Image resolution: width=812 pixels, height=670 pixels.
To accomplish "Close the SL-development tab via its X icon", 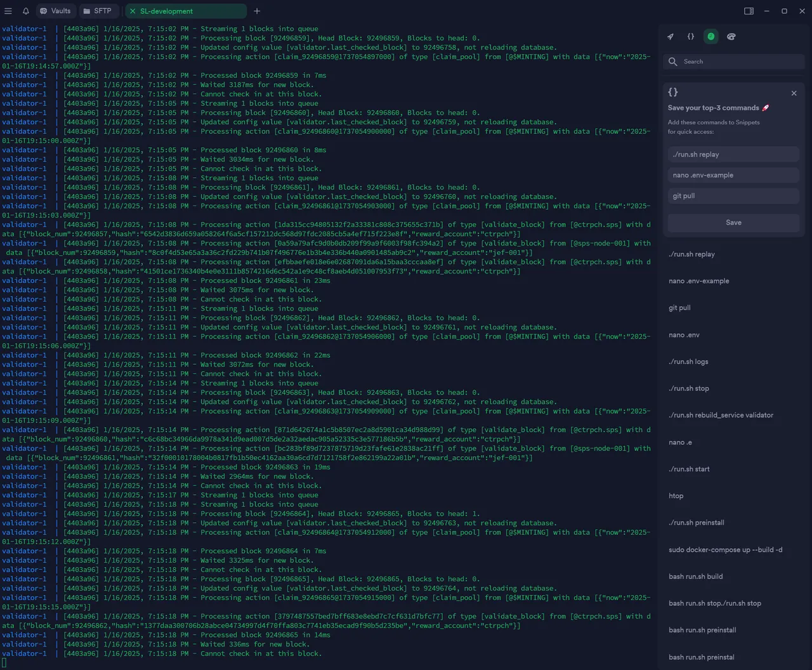I will 132,11.
